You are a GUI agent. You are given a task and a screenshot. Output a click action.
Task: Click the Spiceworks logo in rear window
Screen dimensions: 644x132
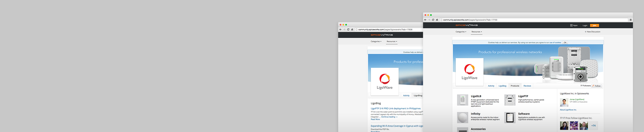382,35
